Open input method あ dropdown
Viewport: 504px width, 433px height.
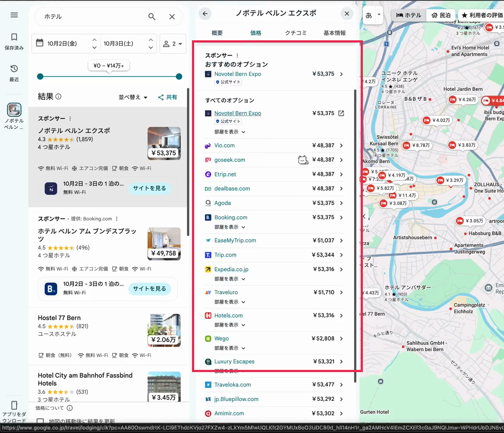click(379, 15)
